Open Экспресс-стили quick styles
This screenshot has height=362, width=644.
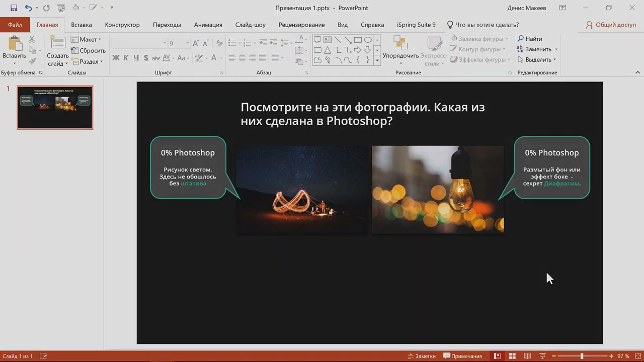433,50
